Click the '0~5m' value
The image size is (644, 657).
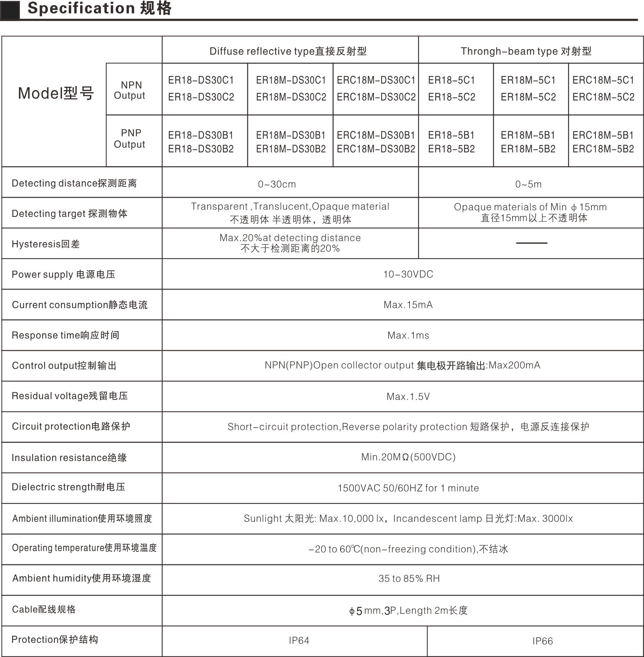pyautogui.click(x=528, y=184)
